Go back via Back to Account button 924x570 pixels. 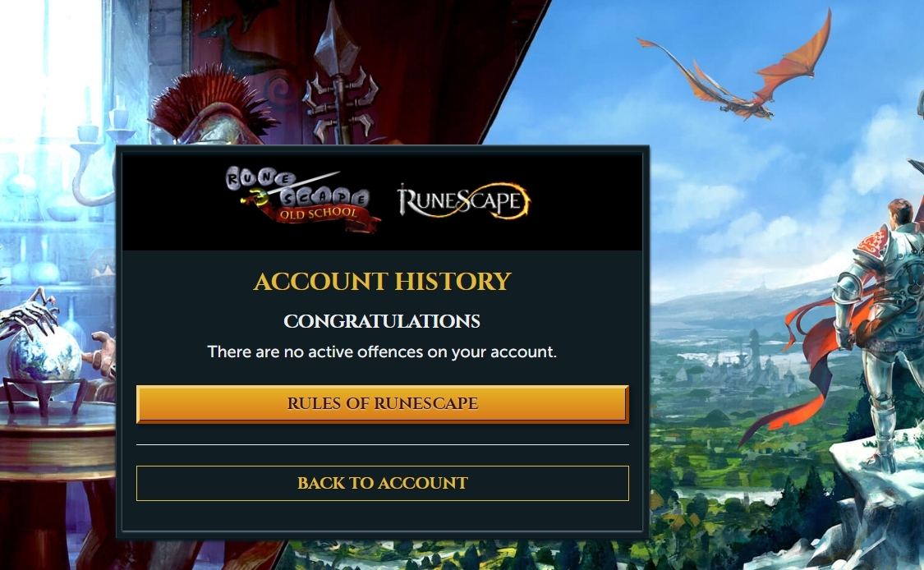[383, 484]
